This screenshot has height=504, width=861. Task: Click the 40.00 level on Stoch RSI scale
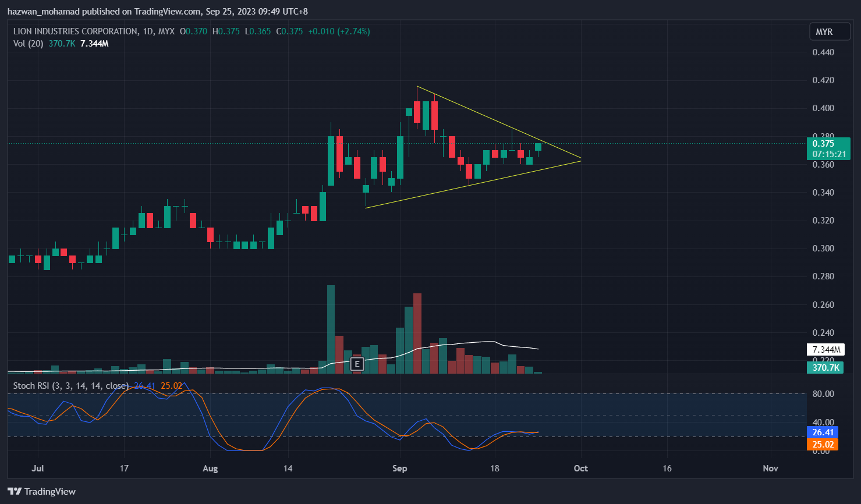coord(823,423)
